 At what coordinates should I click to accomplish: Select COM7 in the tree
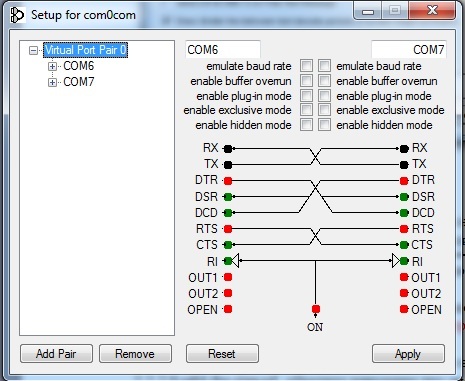79,82
